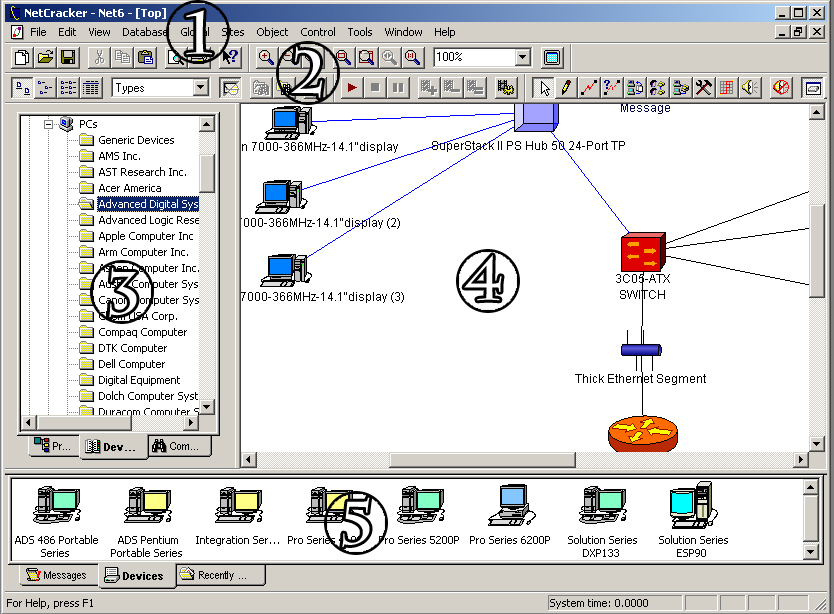The image size is (834, 614).
Task: Open the Window menu
Action: click(403, 32)
